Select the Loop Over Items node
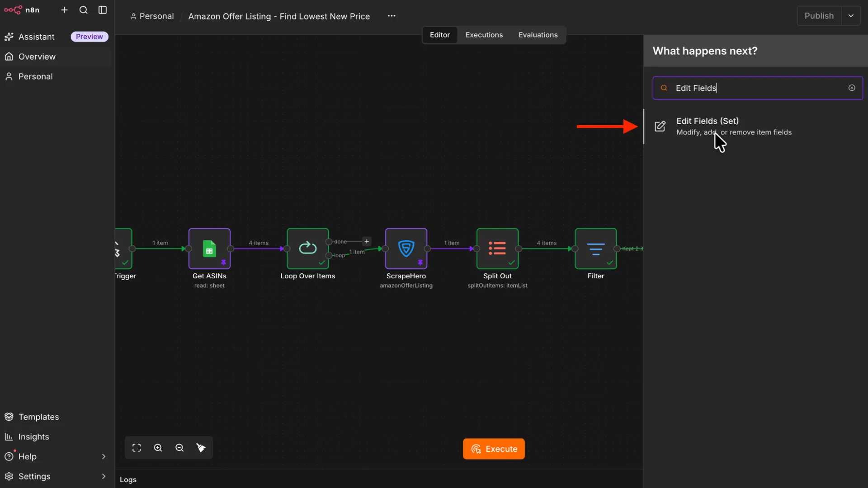Screen dimensions: 868x488 click(x=308, y=249)
